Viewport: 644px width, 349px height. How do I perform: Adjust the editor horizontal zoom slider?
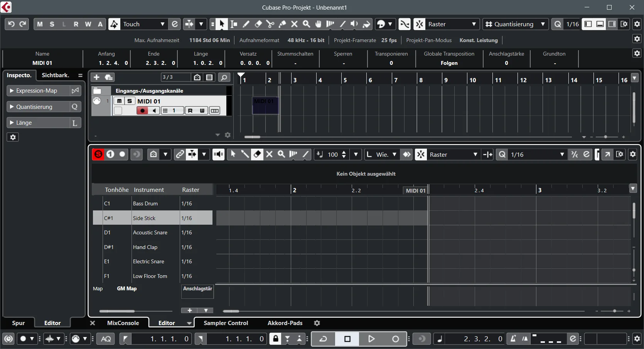click(x=615, y=311)
